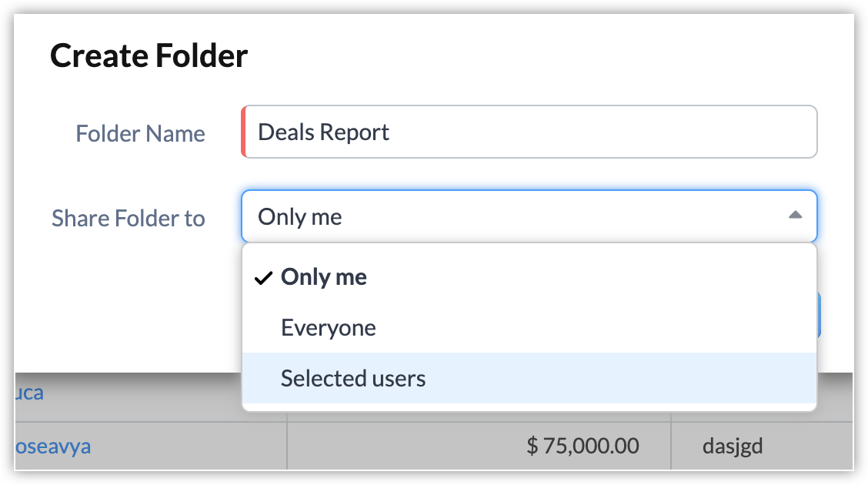
Task: Pick the "Selected users" option
Action: 353,378
